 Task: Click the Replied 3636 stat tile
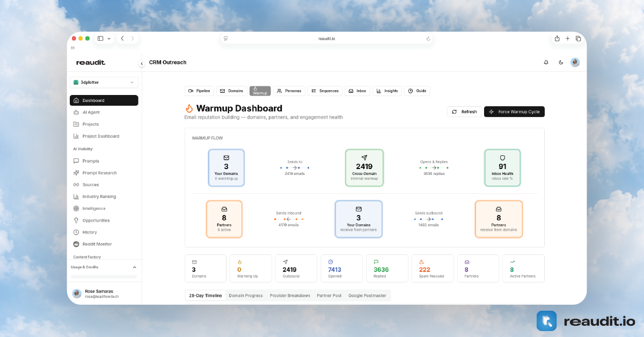387,268
